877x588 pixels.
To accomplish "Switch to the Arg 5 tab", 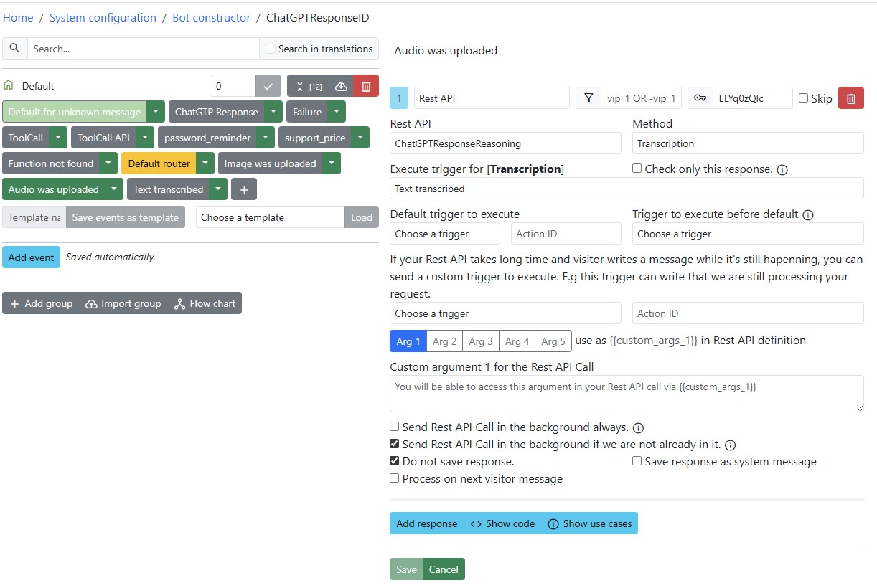I will click(553, 341).
